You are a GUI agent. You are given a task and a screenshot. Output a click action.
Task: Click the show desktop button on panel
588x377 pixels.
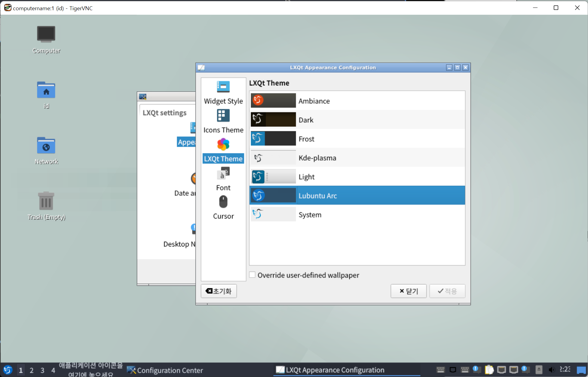tap(581, 370)
